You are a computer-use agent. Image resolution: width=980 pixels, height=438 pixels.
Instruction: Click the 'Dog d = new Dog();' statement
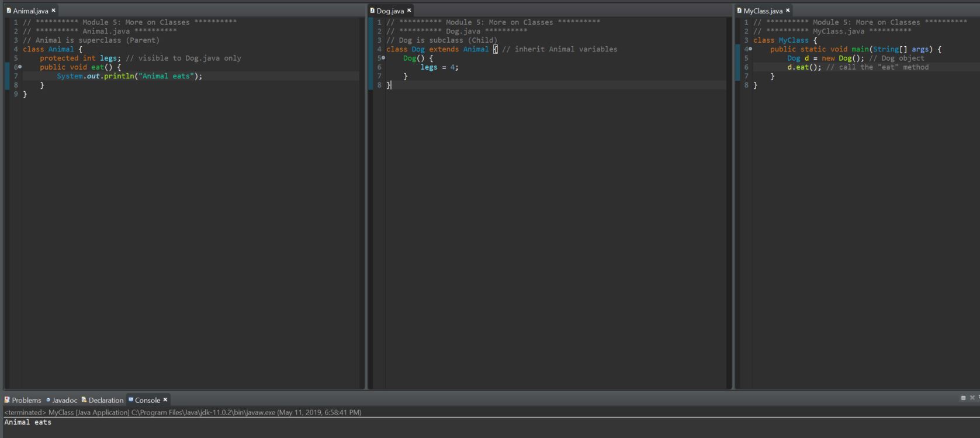pyautogui.click(x=826, y=58)
